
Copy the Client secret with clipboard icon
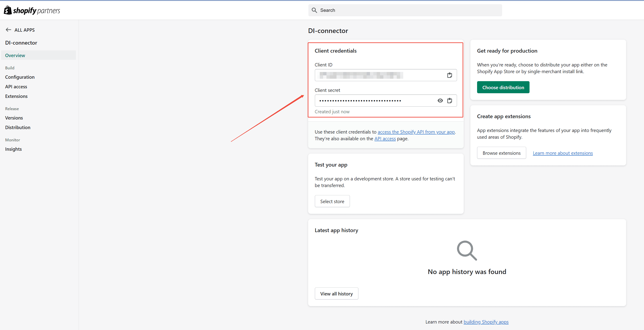[449, 101]
